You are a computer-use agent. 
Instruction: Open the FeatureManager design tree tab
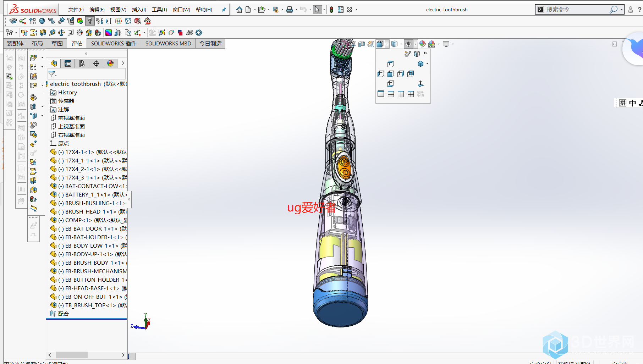click(x=54, y=63)
